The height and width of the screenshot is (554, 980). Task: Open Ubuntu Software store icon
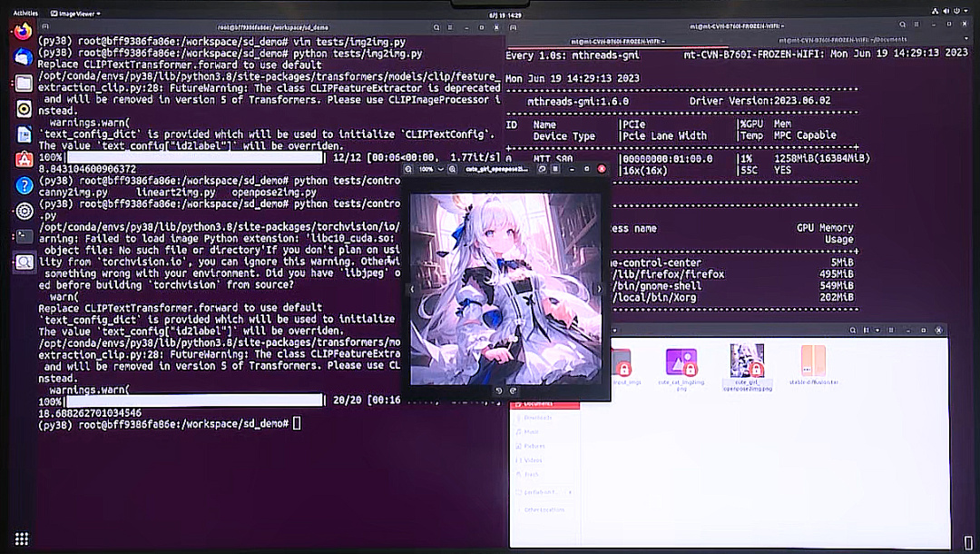point(24,159)
